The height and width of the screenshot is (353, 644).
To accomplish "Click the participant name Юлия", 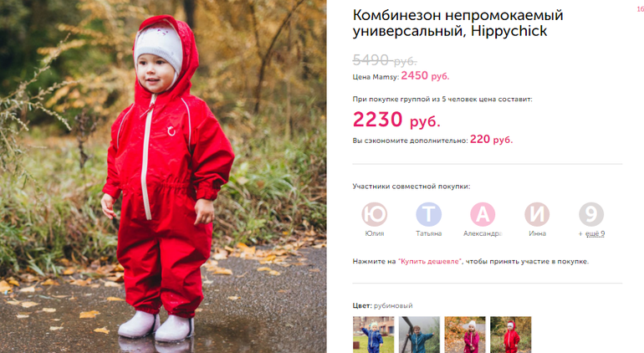I will [x=374, y=233].
